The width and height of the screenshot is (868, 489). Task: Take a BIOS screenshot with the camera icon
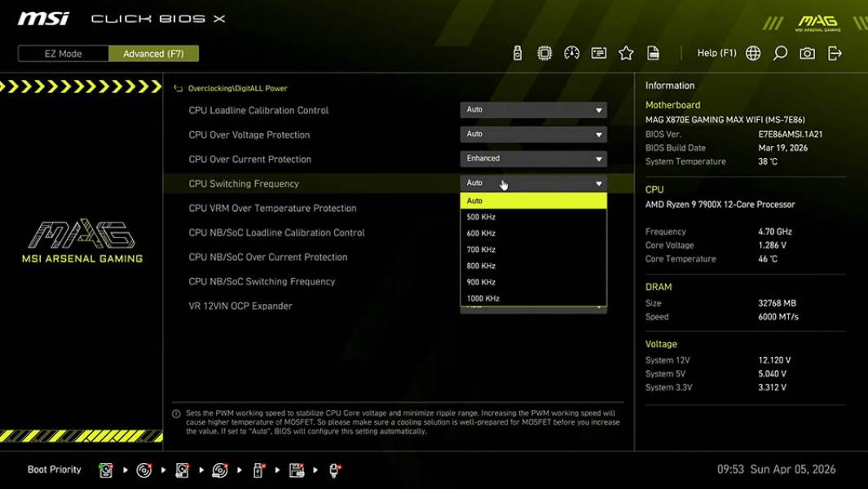(806, 52)
